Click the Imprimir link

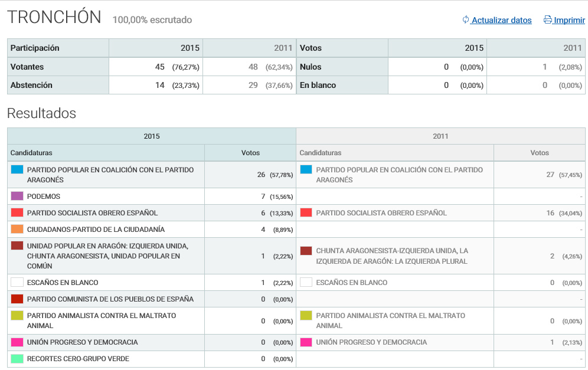coord(569,20)
